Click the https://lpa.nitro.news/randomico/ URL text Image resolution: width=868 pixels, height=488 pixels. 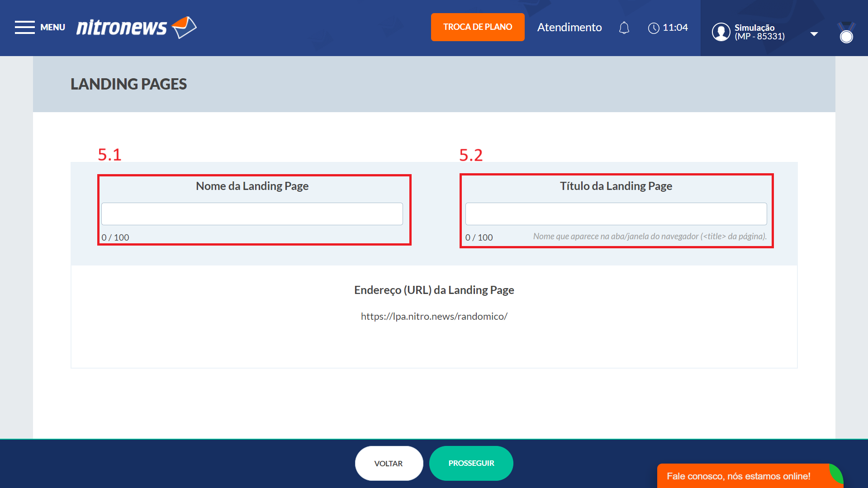(434, 317)
